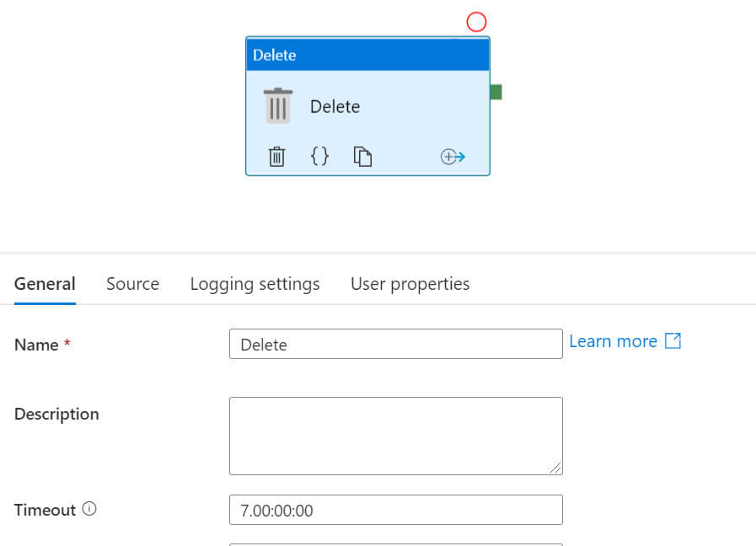Click inside the Description text area
756x546 pixels.
tap(395, 436)
